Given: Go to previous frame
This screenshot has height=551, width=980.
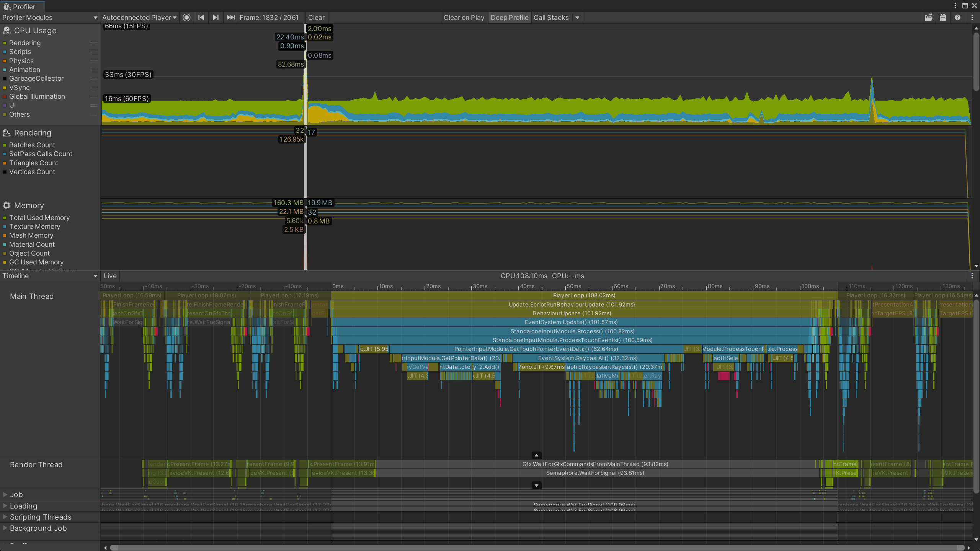Looking at the screenshot, I should (x=201, y=18).
